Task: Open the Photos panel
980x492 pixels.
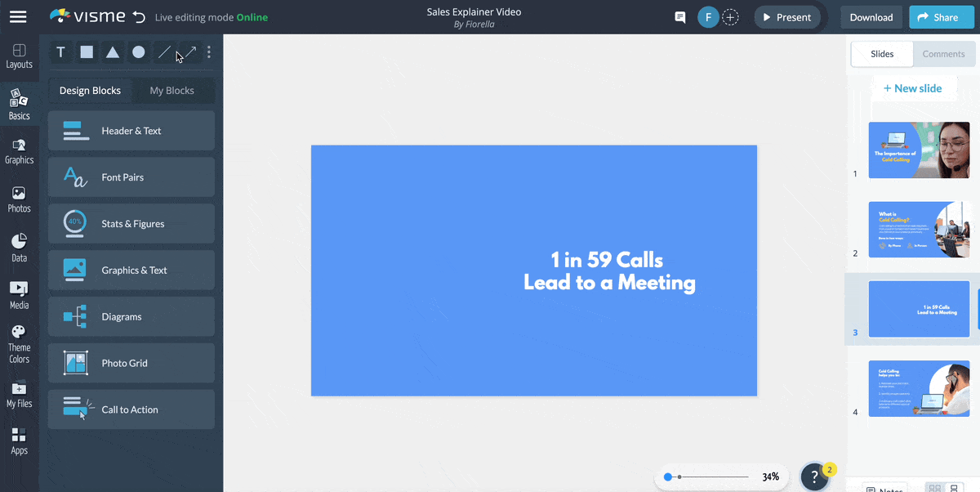Action: tap(19, 196)
